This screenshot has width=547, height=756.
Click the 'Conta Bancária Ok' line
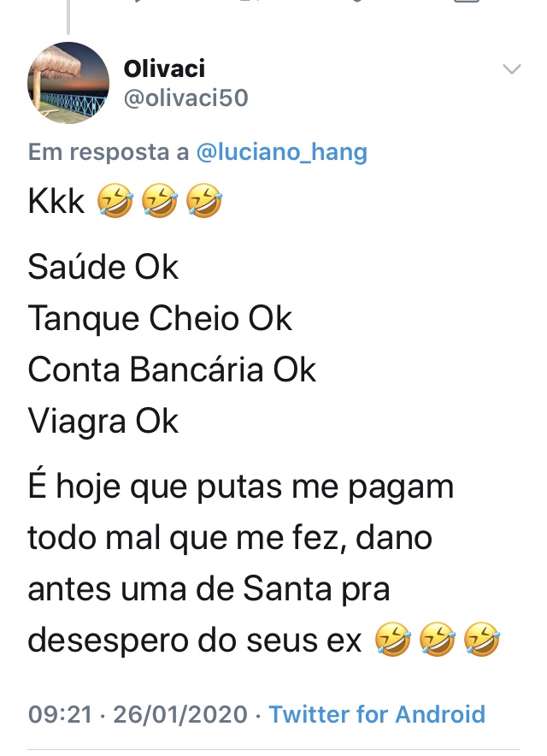[172, 370]
